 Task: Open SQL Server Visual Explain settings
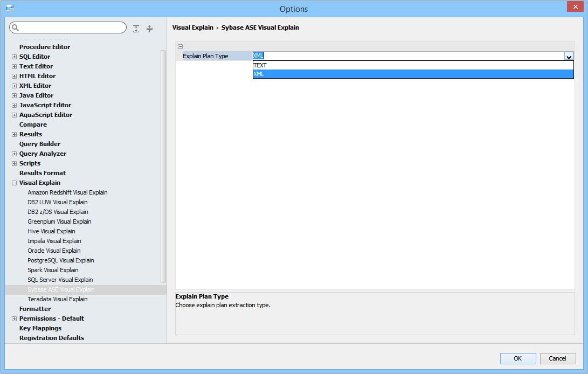point(60,280)
